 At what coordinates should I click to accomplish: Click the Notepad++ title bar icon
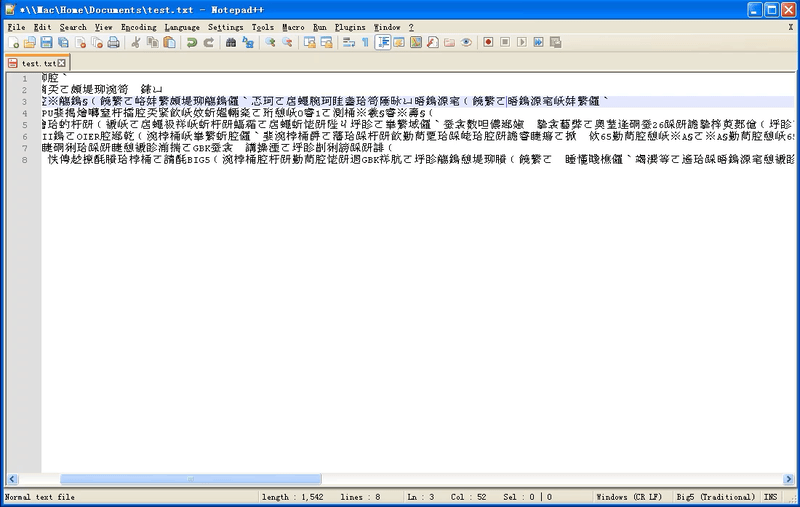coord(10,9)
